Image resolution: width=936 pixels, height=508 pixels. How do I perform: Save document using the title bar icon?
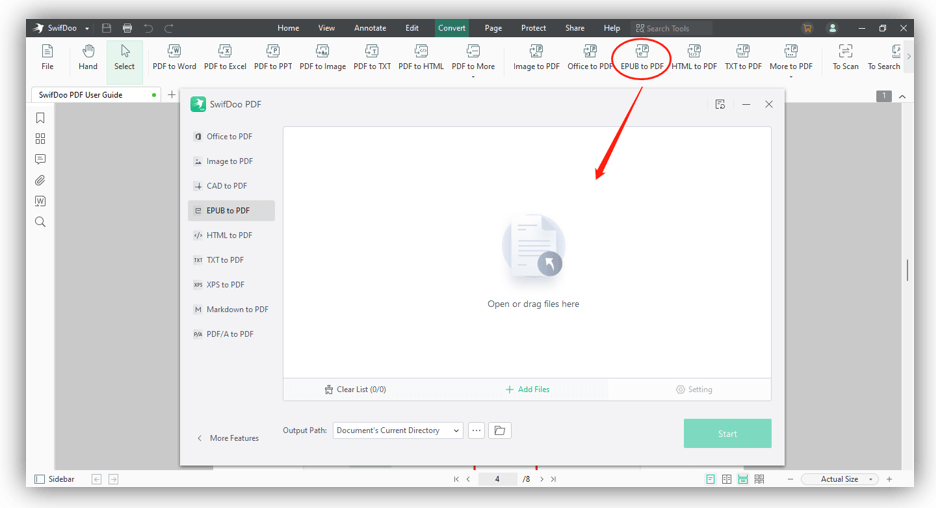coord(106,28)
